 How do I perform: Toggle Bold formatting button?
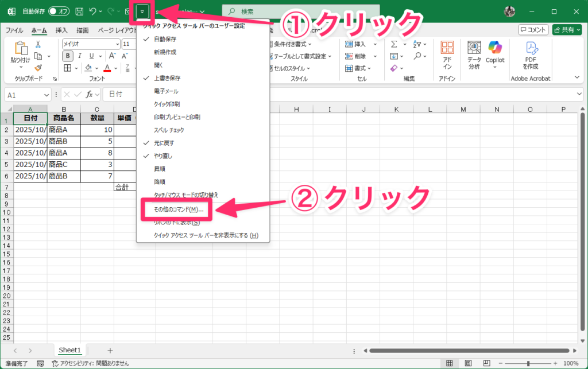68,56
